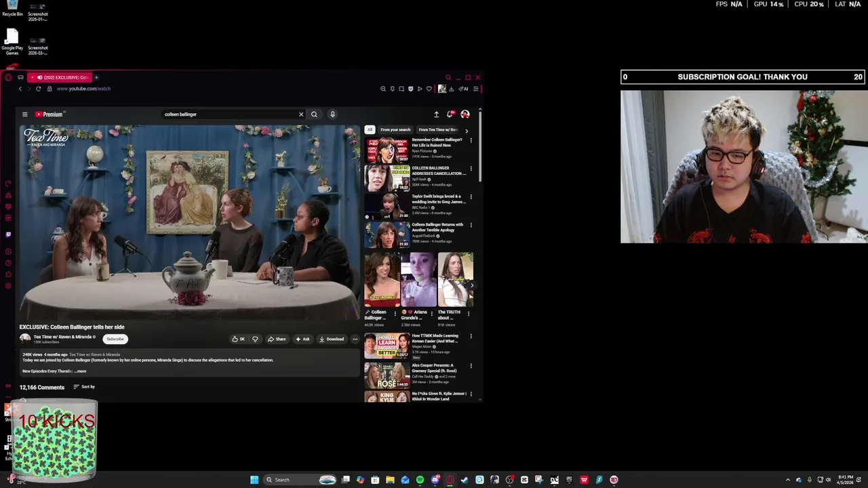Viewport: 868px width, 488px height.
Task: Open options for 'Alex Cooper Presents' video
Action: pos(471,366)
